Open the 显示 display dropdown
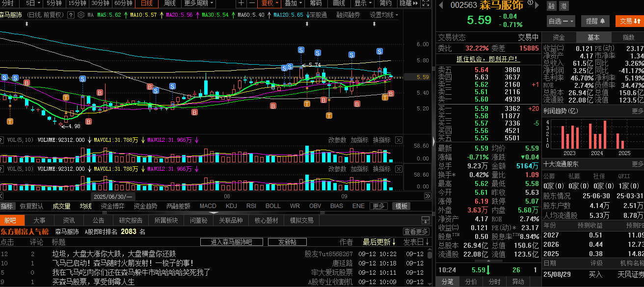 coord(363,3)
